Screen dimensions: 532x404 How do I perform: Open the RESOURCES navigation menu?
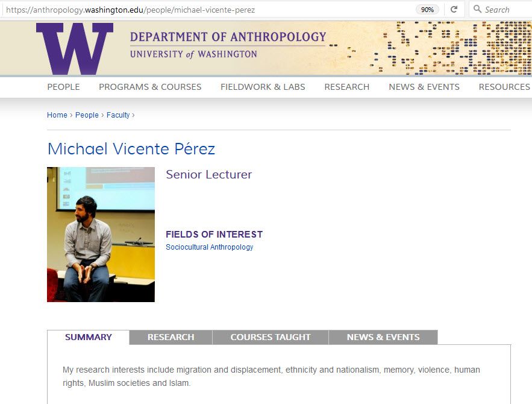(504, 87)
